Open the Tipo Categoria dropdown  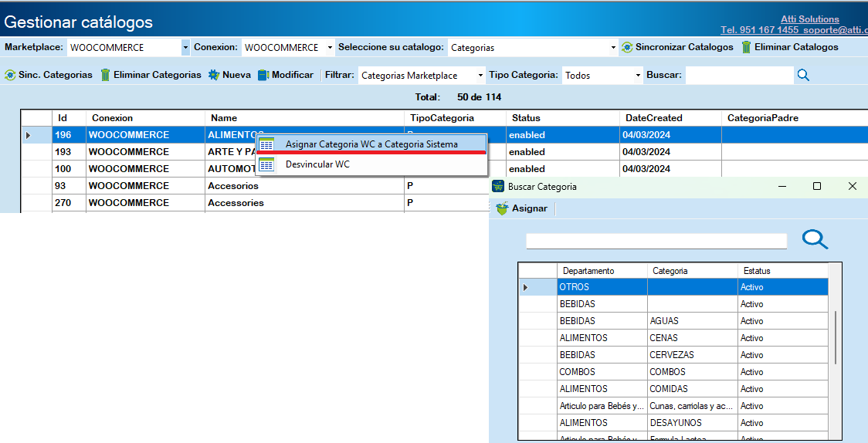point(638,76)
